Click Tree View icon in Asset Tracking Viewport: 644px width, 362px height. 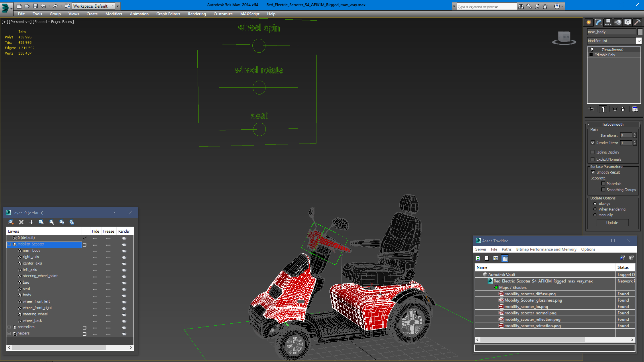coord(496,258)
